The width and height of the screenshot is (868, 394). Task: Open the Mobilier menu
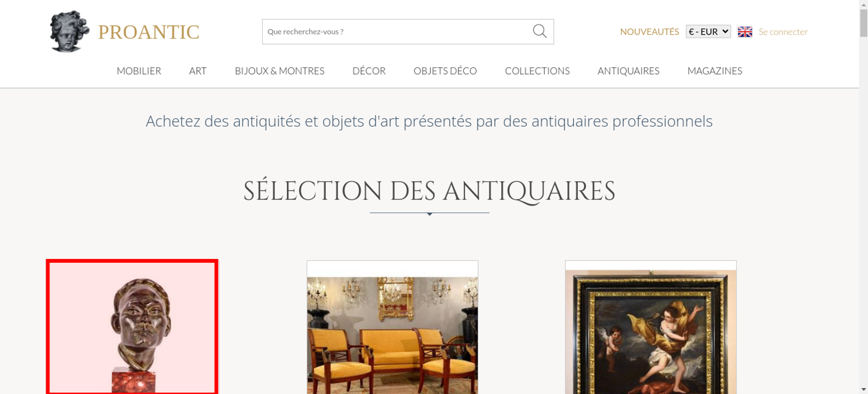[139, 71]
